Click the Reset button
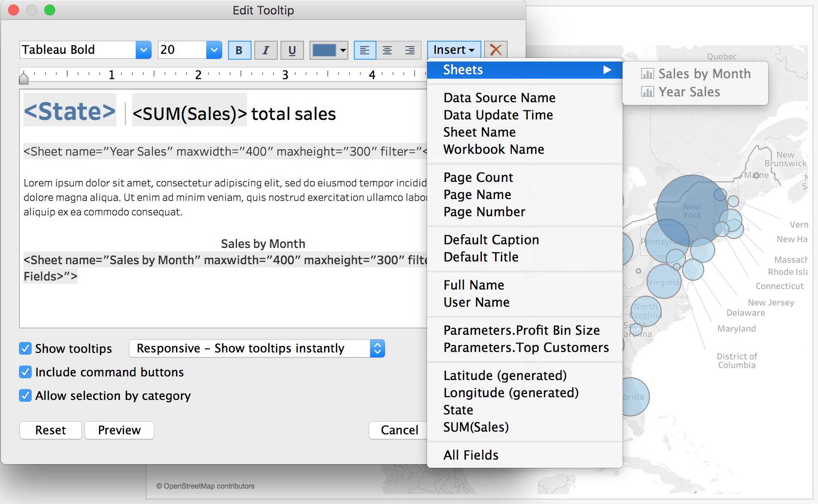The width and height of the screenshot is (818, 504). pos(51,430)
